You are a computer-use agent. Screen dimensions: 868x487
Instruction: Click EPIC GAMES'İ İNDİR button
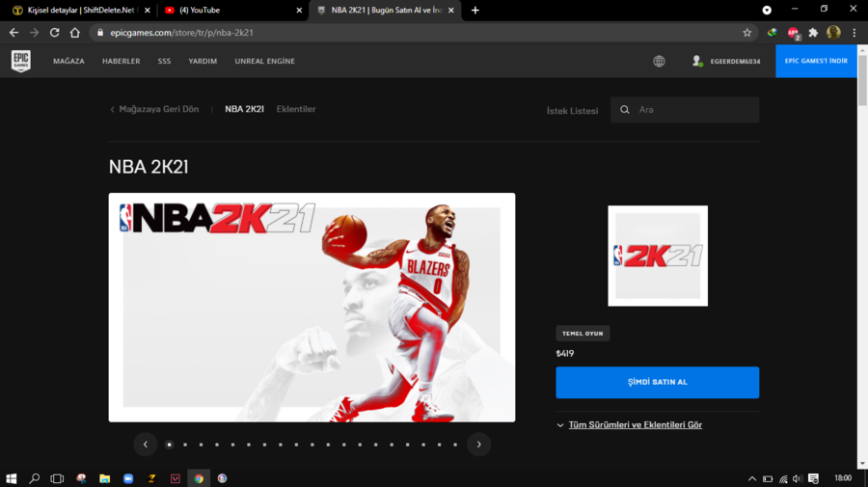[x=816, y=61]
